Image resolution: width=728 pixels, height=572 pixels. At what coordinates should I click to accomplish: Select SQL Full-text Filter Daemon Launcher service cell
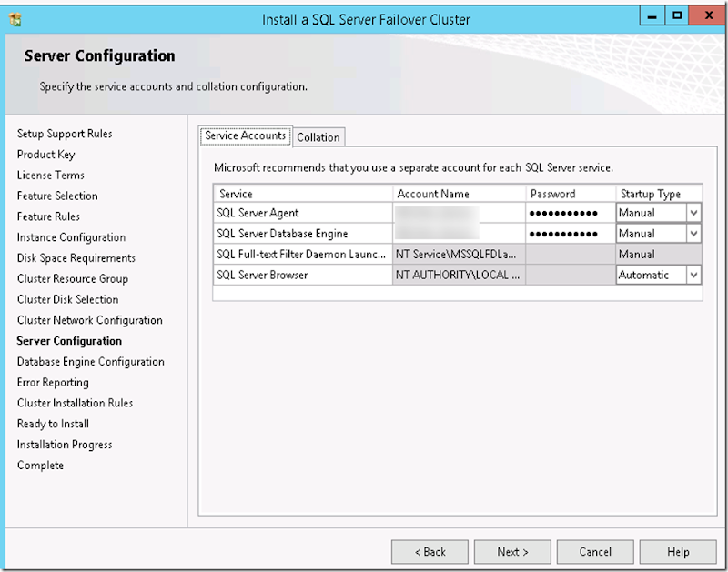pos(303,255)
